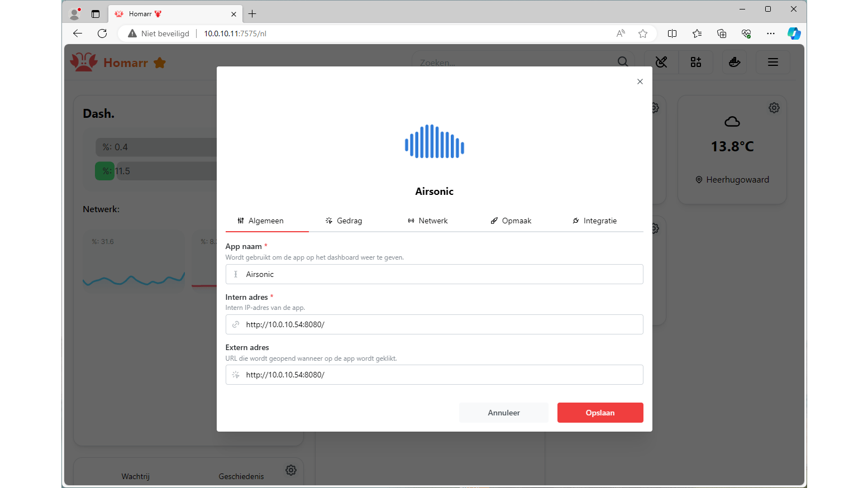Open the browser split screen icon
The image size is (868, 488).
(x=673, y=34)
